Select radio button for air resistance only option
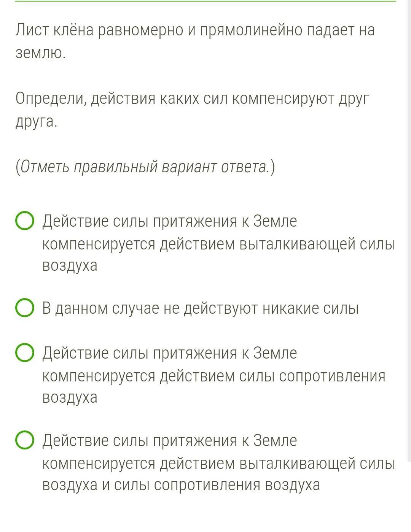Viewport: 411px width, 532px height. [x=25, y=353]
